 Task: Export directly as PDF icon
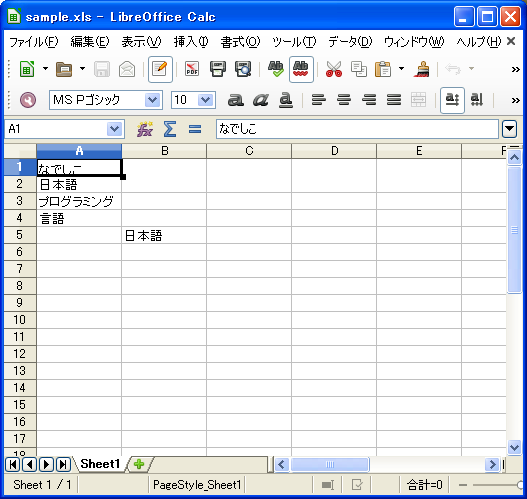coord(192,69)
